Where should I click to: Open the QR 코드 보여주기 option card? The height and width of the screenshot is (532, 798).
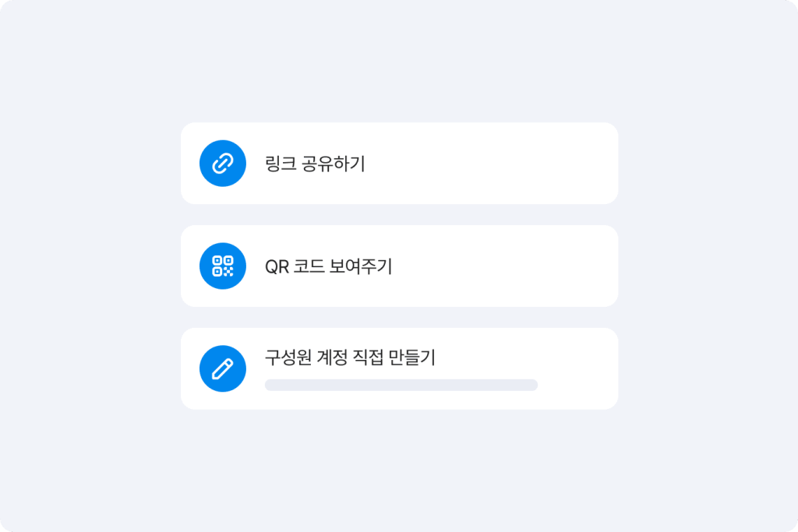click(x=399, y=266)
